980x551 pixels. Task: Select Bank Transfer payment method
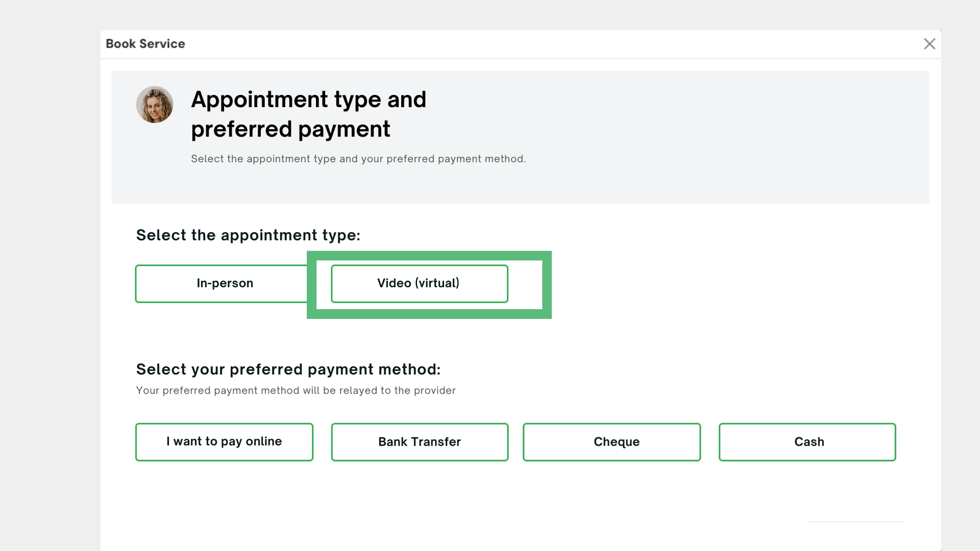coord(420,442)
